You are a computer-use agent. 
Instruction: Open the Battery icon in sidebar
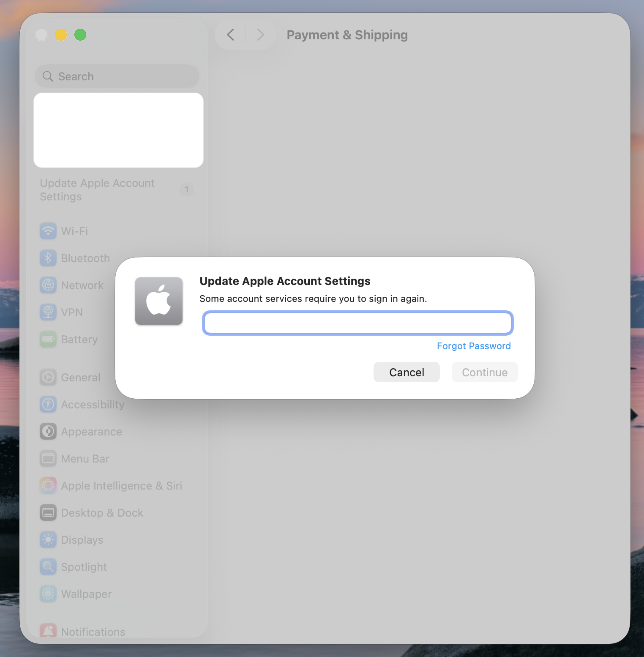pyautogui.click(x=48, y=339)
